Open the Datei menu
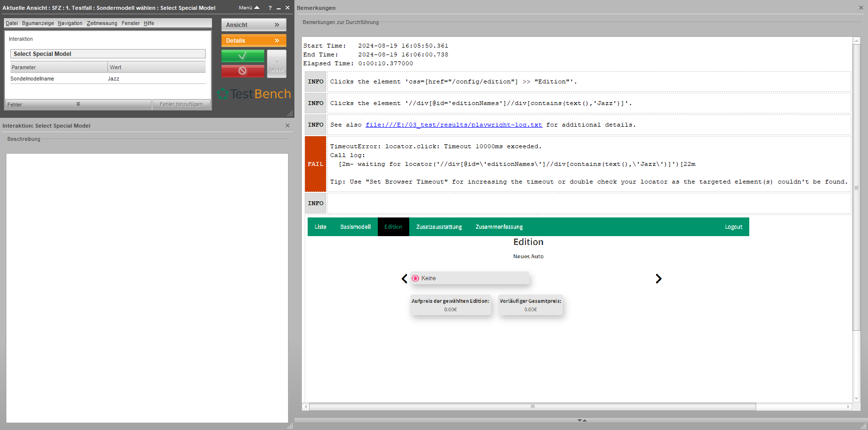Viewport: 868px width, 430px height. point(12,23)
